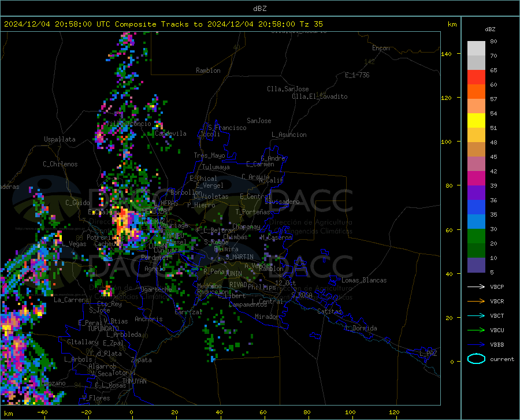
Task: Click the 'Encon' label in the top right
Action: 381,48
